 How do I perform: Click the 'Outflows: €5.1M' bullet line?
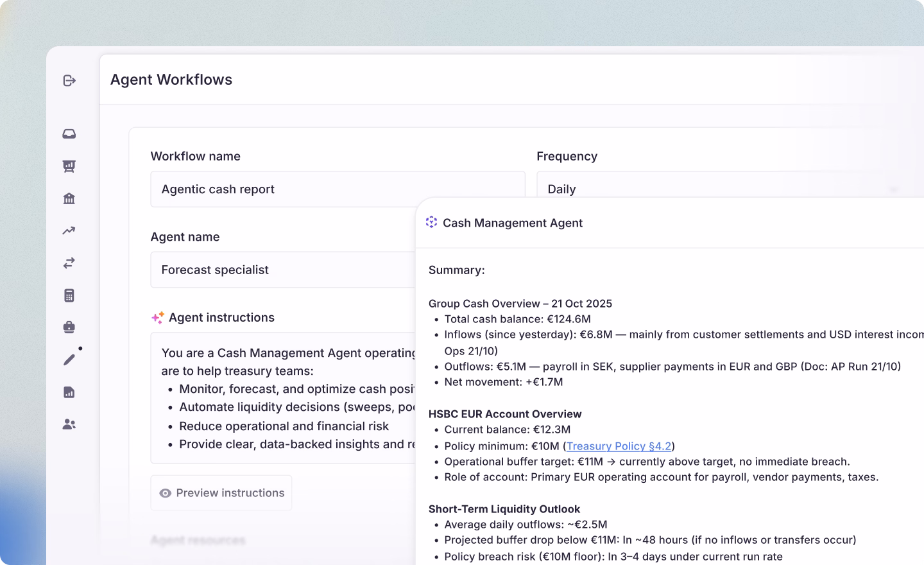[672, 367]
